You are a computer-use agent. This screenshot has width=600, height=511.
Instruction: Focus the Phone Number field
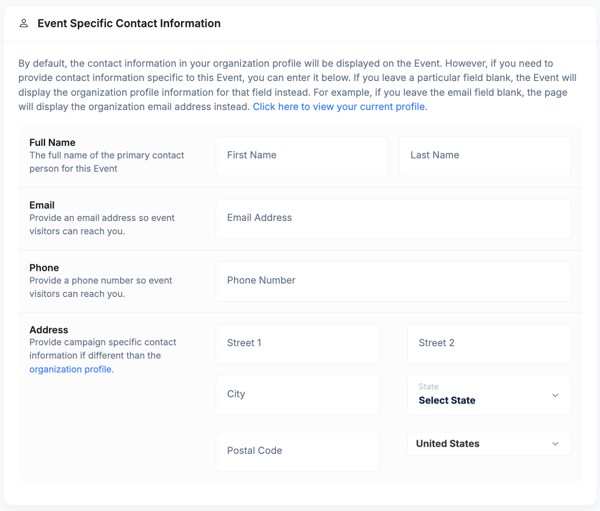[x=393, y=281]
